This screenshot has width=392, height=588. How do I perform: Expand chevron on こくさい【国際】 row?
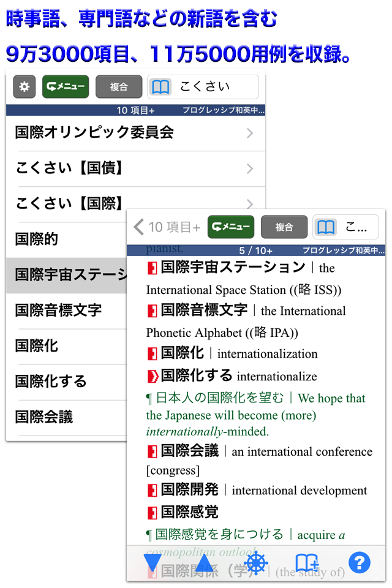pos(250,204)
